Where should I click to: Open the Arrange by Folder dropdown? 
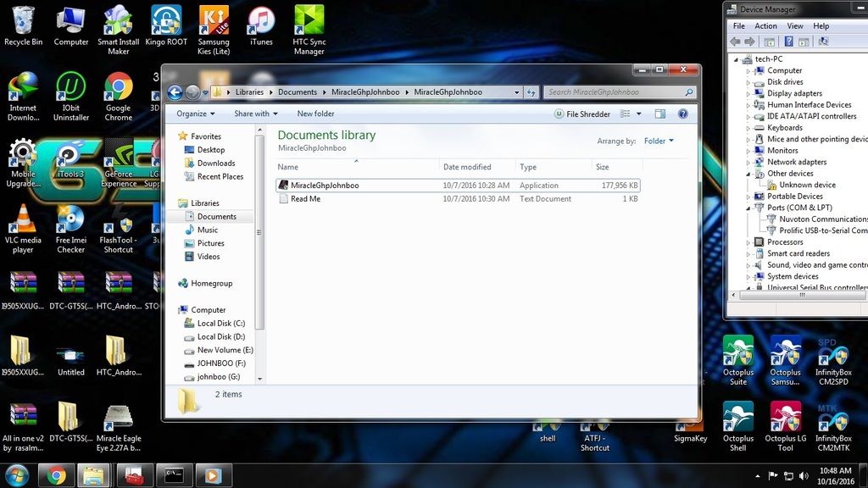tap(659, 141)
